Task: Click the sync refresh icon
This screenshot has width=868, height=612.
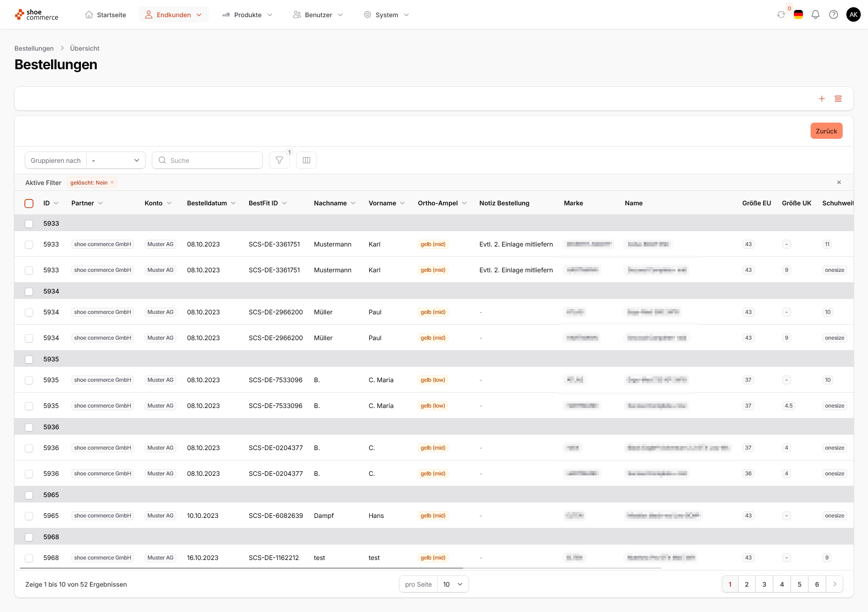Action: pos(781,14)
